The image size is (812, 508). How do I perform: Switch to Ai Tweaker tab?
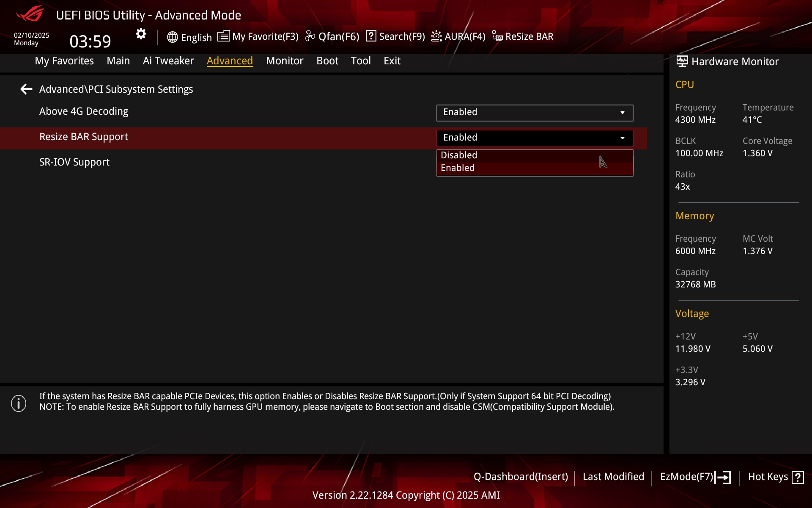[x=168, y=61]
